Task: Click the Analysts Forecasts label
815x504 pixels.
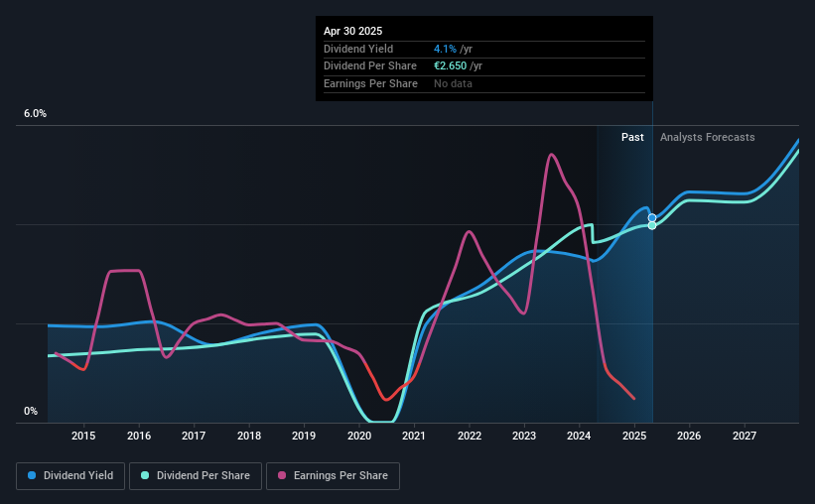Action: tap(708, 137)
